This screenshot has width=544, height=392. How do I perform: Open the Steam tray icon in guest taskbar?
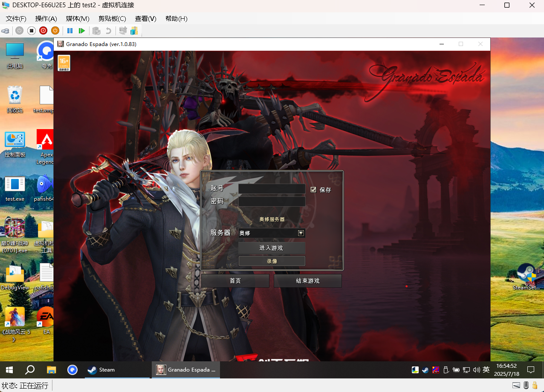(x=425, y=370)
